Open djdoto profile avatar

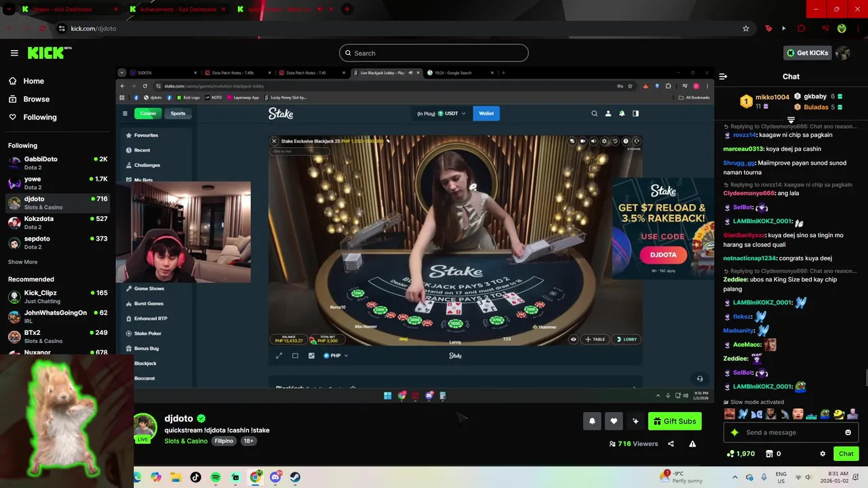[145, 427]
